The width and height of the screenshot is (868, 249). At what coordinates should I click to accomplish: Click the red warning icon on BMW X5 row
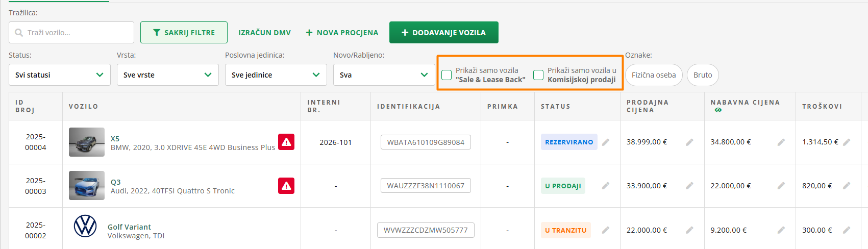click(286, 142)
